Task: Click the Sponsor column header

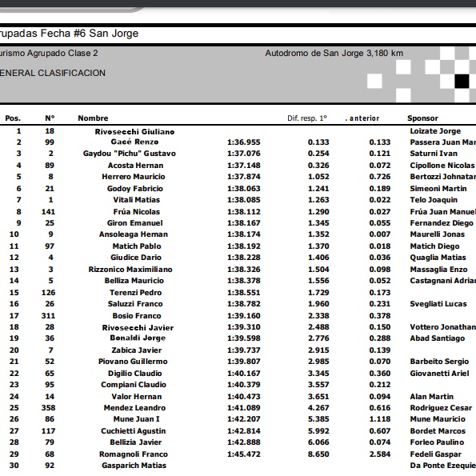Action: click(x=422, y=118)
